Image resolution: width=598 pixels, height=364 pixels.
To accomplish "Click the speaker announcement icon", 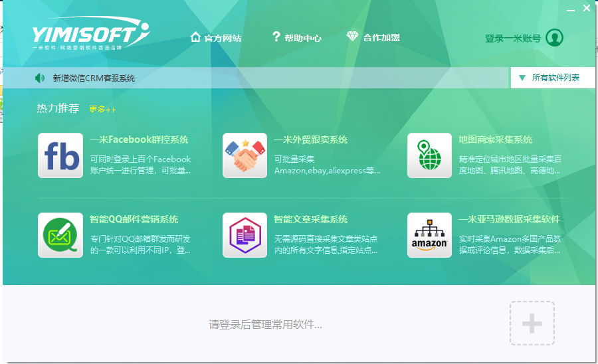I will point(40,78).
